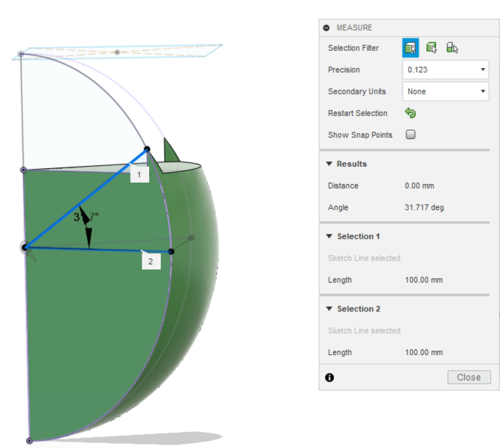
Task: Collapse the MEASURE panel with the minus icon
Action: 326,28
